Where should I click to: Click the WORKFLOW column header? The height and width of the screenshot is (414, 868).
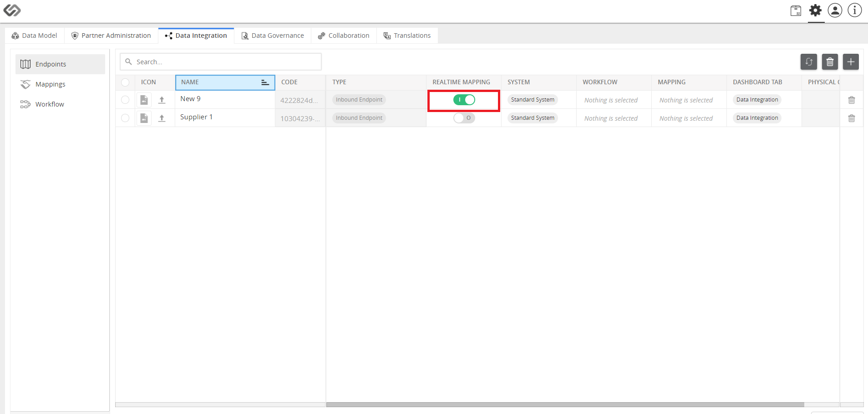pos(614,82)
